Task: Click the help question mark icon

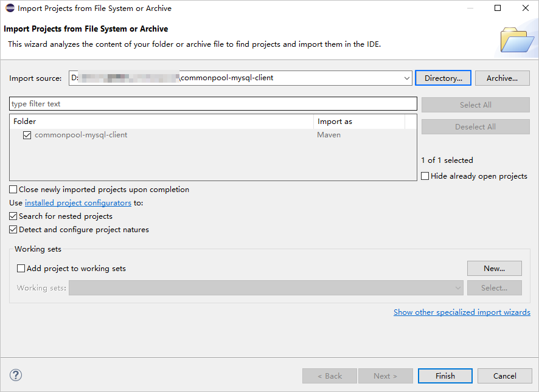Action: point(16,376)
